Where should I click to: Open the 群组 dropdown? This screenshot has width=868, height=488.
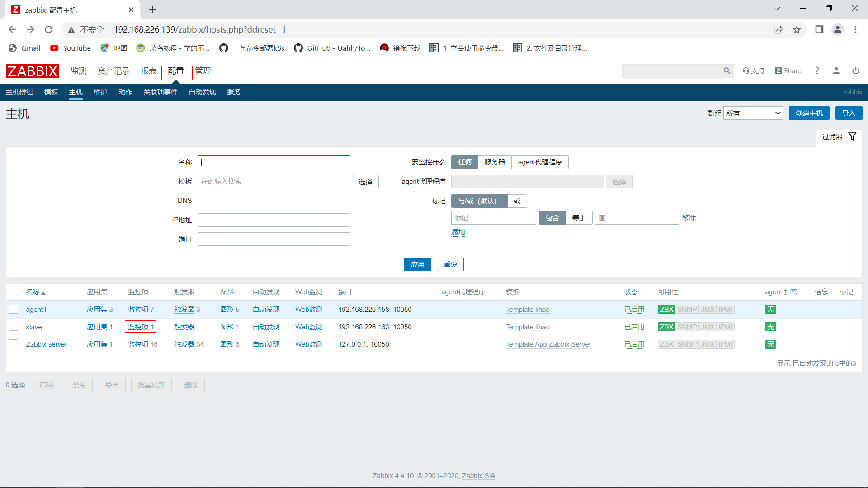click(x=753, y=113)
